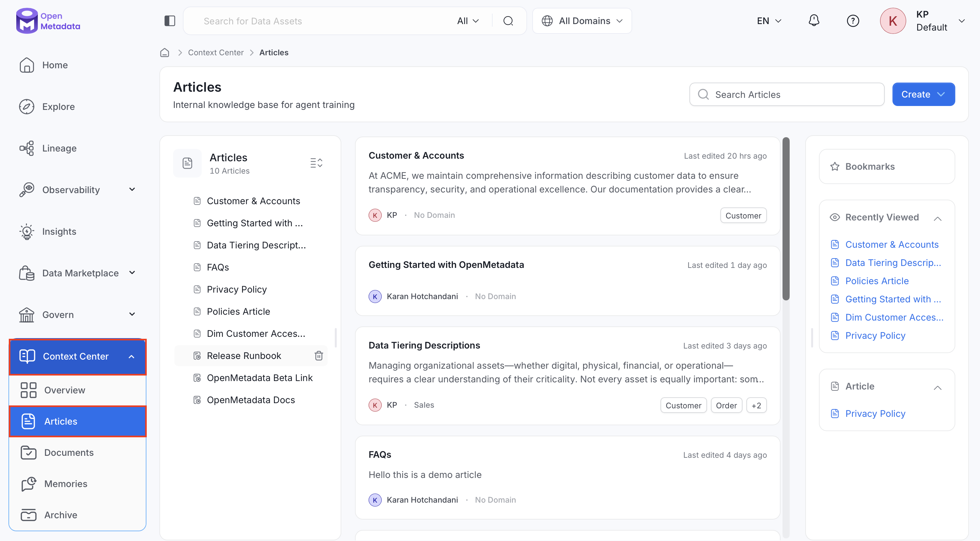
Task: Select Documents under Context Center
Action: click(77, 453)
